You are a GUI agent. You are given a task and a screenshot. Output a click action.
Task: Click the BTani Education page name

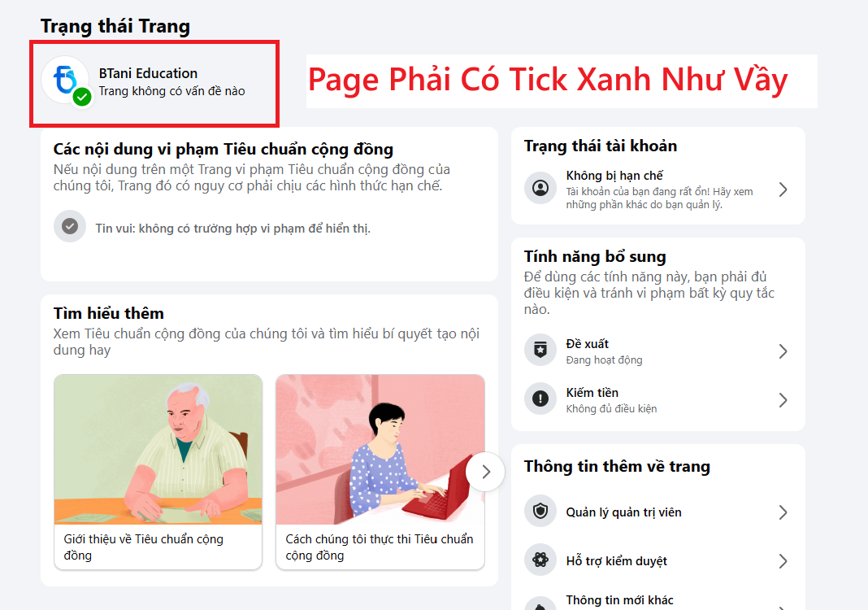(148, 73)
